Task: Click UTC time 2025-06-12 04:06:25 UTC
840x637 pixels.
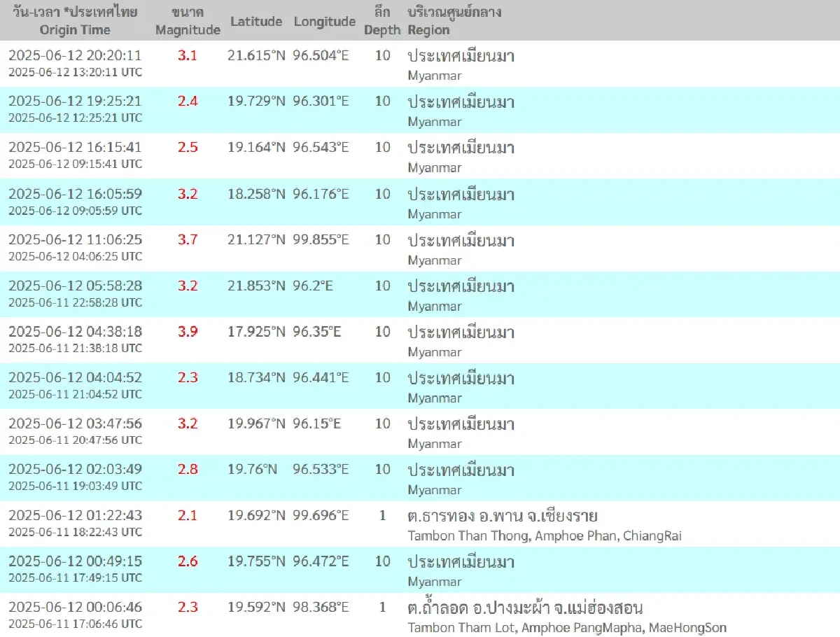Action: point(75,256)
